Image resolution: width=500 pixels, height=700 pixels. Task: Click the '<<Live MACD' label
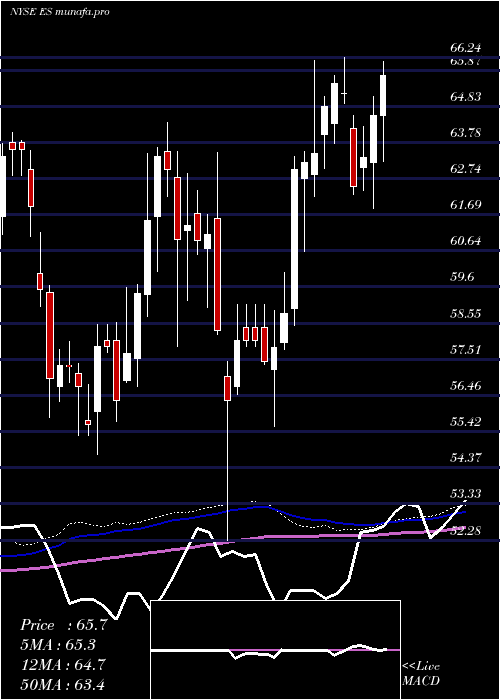421,674
